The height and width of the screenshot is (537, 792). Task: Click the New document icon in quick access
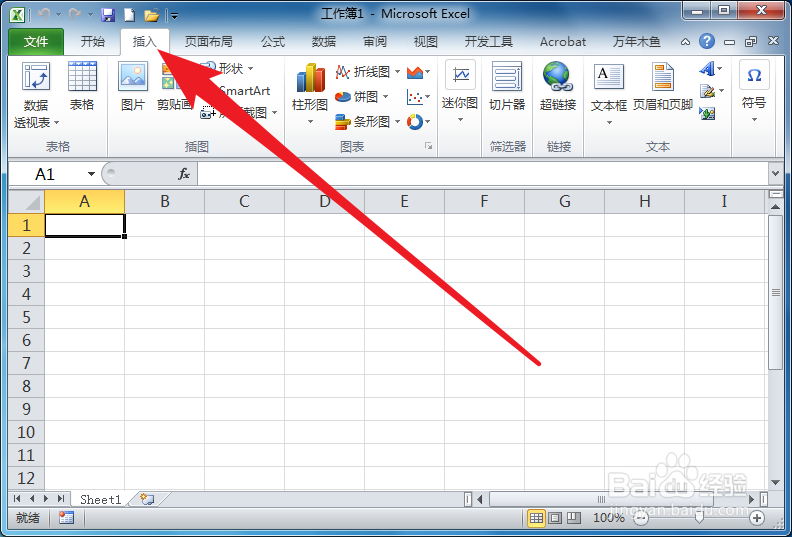pyautogui.click(x=129, y=15)
